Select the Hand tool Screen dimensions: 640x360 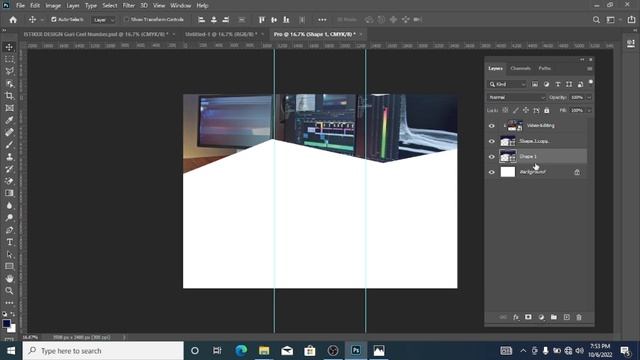[9, 278]
